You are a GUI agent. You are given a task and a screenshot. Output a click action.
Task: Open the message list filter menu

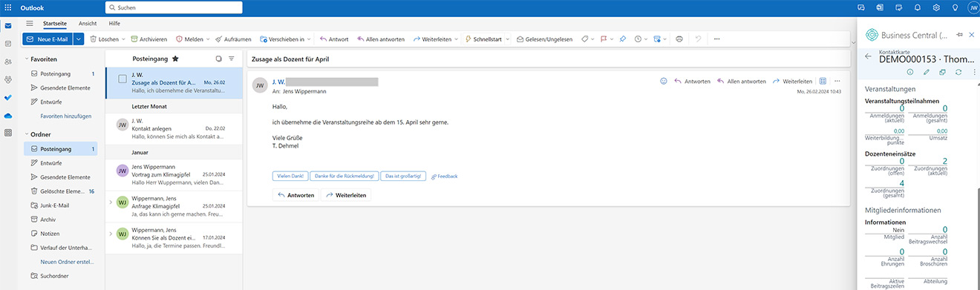click(232, 58)
